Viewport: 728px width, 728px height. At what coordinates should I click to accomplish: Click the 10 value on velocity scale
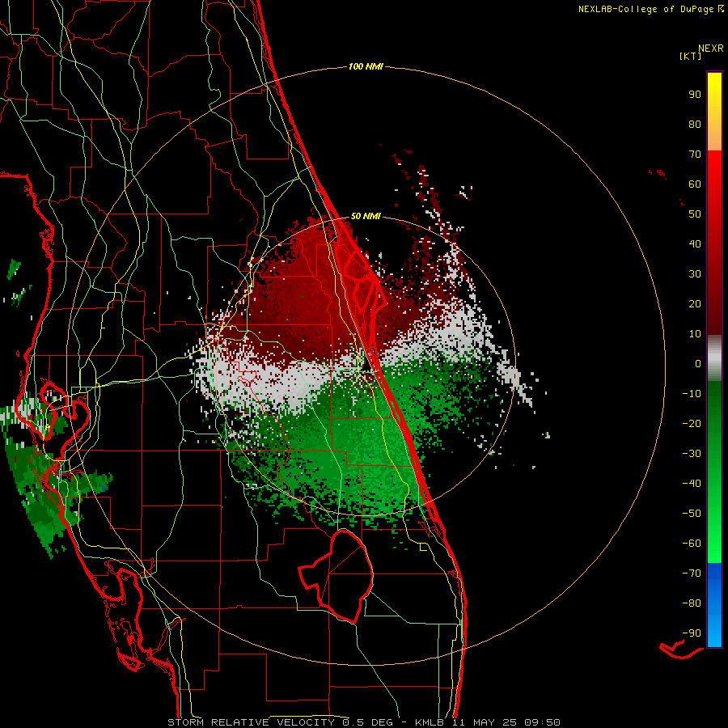[695, 334]
